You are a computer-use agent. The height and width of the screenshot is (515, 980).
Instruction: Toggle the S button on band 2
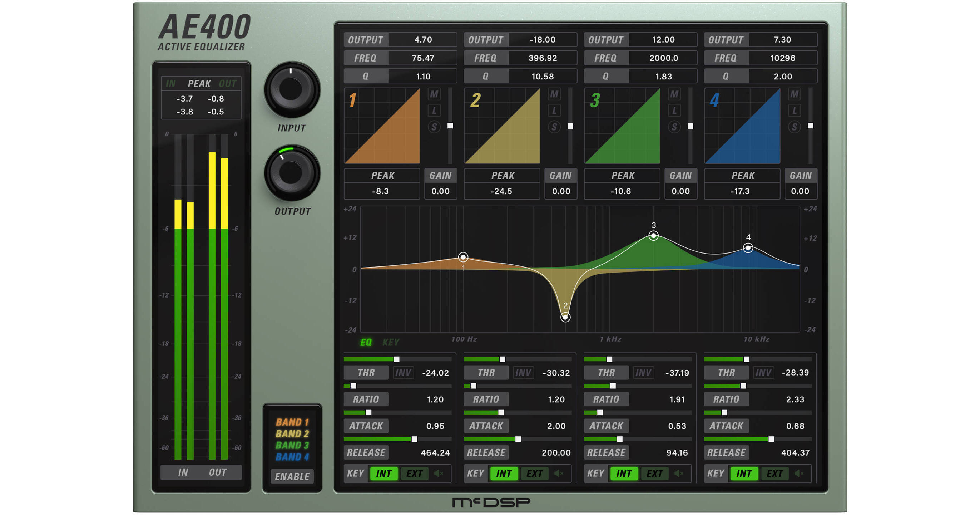tap(554, 127)
